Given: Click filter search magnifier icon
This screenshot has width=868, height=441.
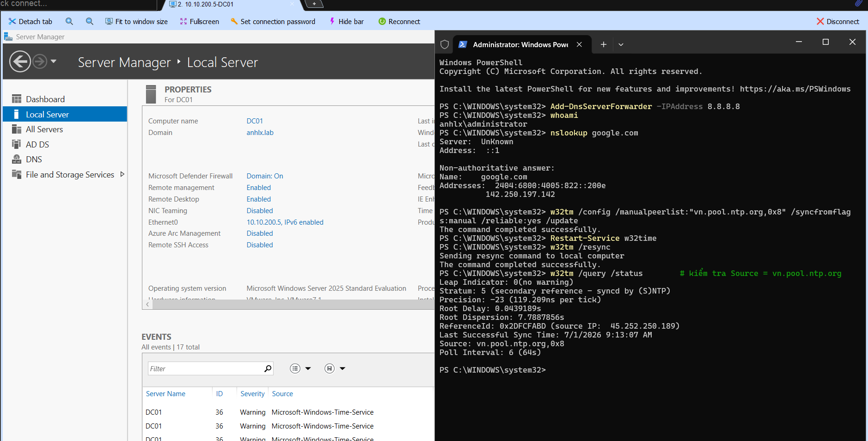Looking at the screenshot, I should pos(268,368).
